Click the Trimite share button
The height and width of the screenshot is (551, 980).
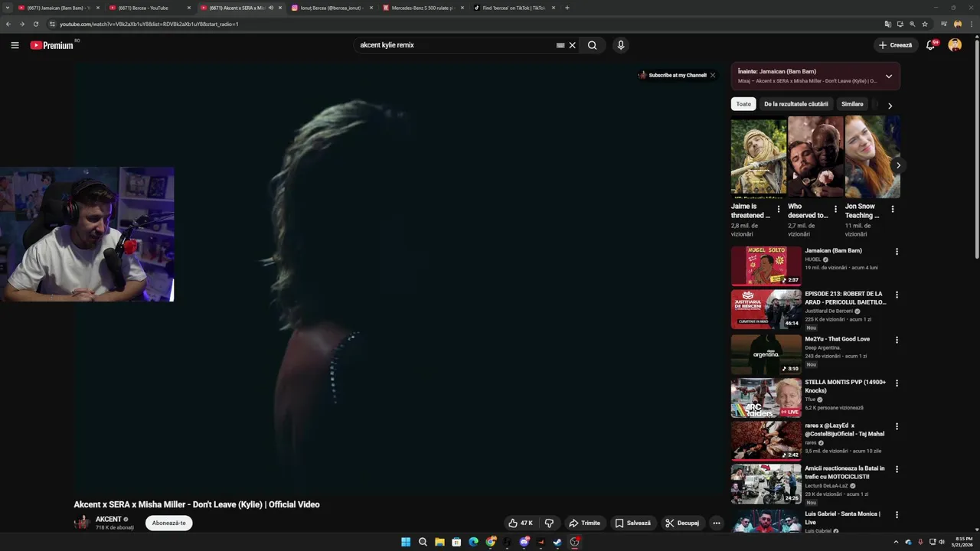(x=584, y=523)
